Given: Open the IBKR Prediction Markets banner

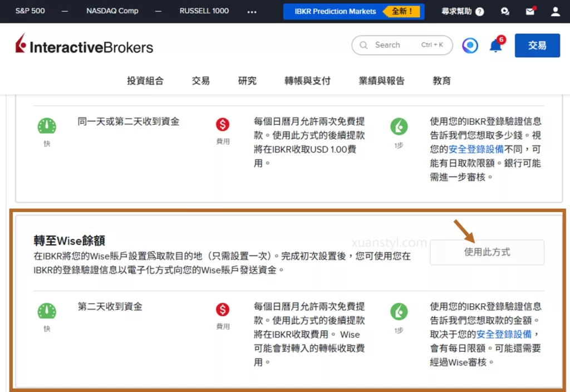Looking at the screenshot, I should tap(353, 11).
